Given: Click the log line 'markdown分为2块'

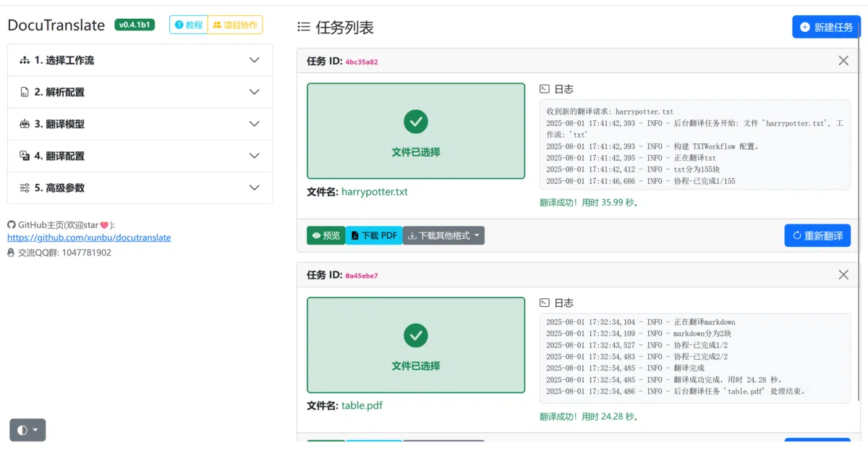Looking at the screenshot, I should tap(704, 334).
